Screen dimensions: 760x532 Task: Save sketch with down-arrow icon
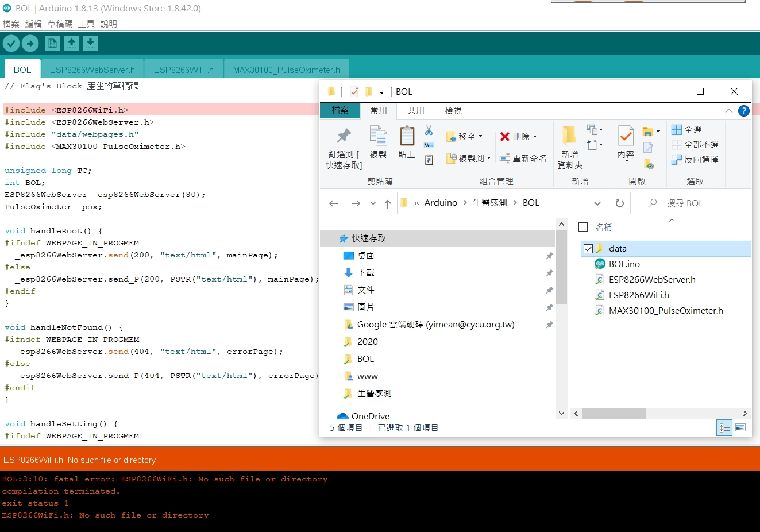click(90, 43)
